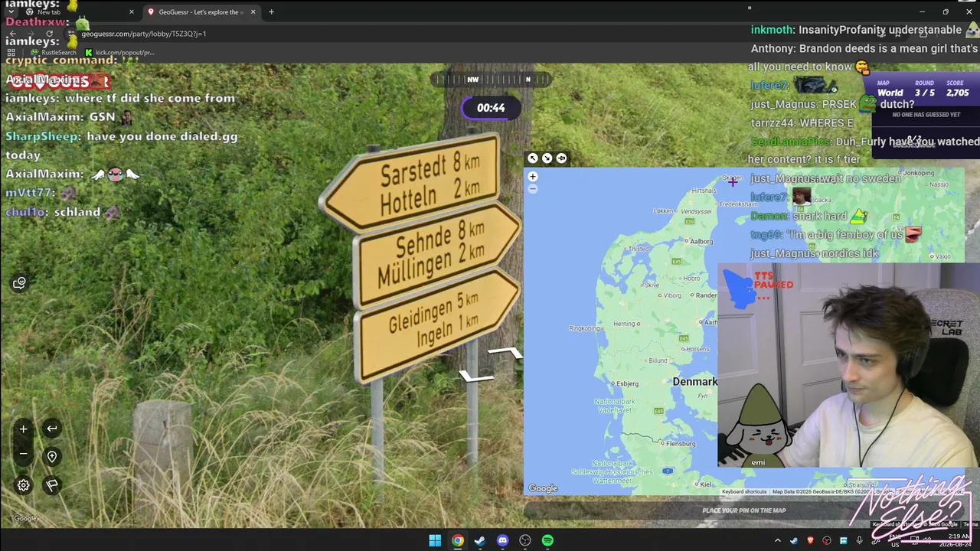Open Discord from the taskbar
The image size is (980, 551).
(x=502, y=540)
